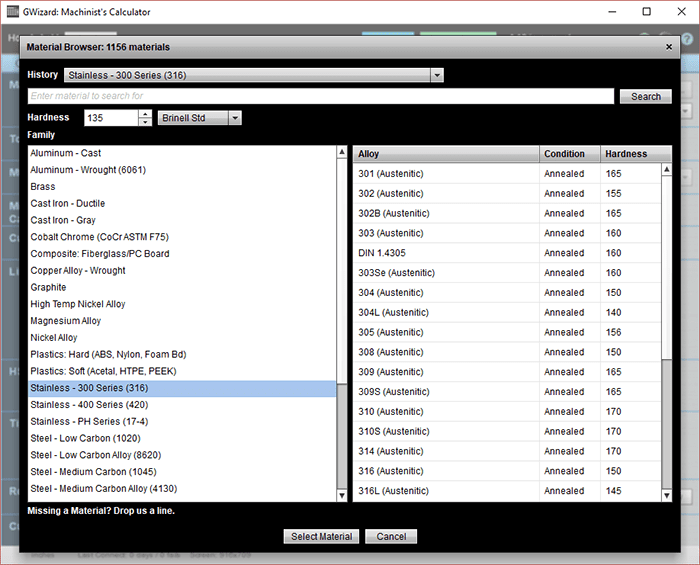700x565 pixels.
Task: Select alloy 301 (Austenitic)
Action: [x=507, y=174]
